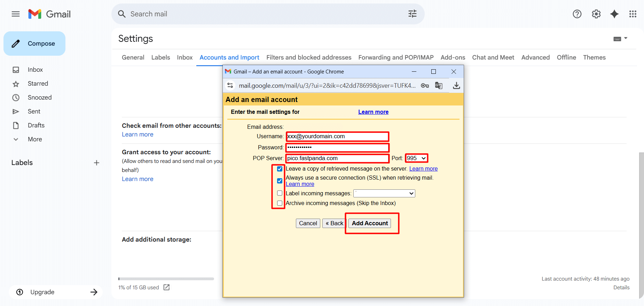Click the Cancel button
644x306 pixels.
point(308,223)
